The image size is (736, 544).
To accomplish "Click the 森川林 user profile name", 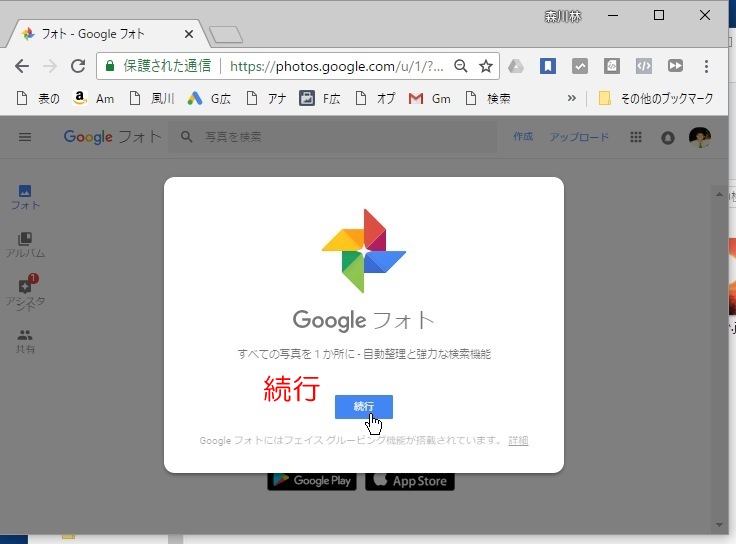I will click(563, 17).
